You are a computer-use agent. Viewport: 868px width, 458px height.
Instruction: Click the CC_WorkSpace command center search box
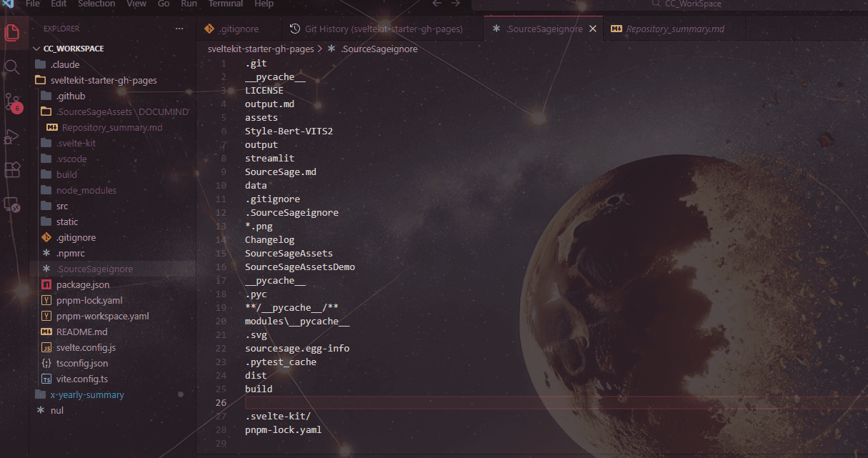[x=668, y=4]
